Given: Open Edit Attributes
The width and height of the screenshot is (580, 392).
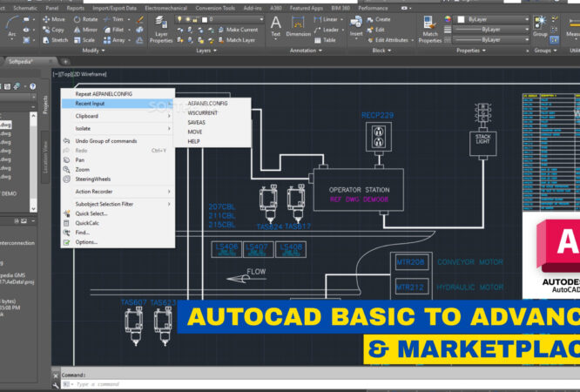Looking at the screenshot, I should (388, 40).
